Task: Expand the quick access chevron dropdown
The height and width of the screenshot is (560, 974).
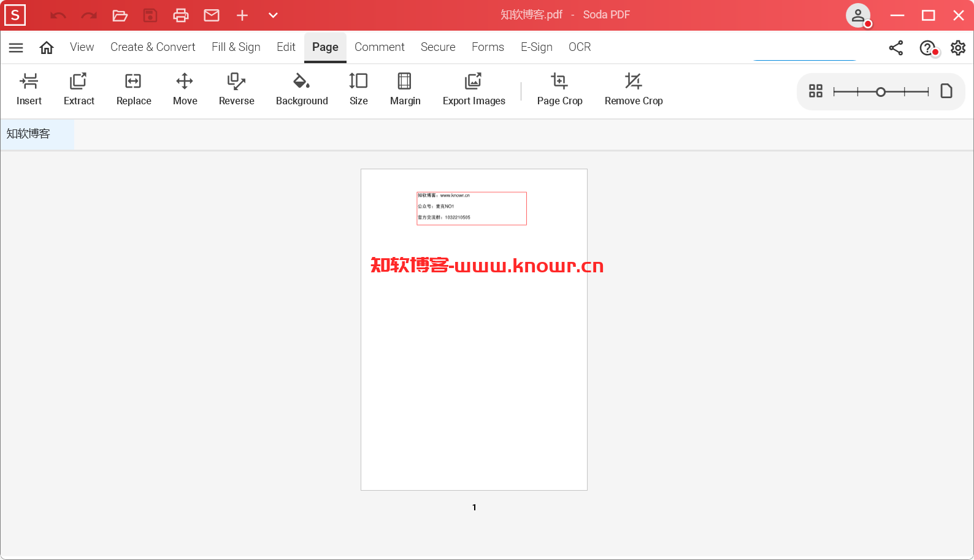Action: tap(274, 15)
